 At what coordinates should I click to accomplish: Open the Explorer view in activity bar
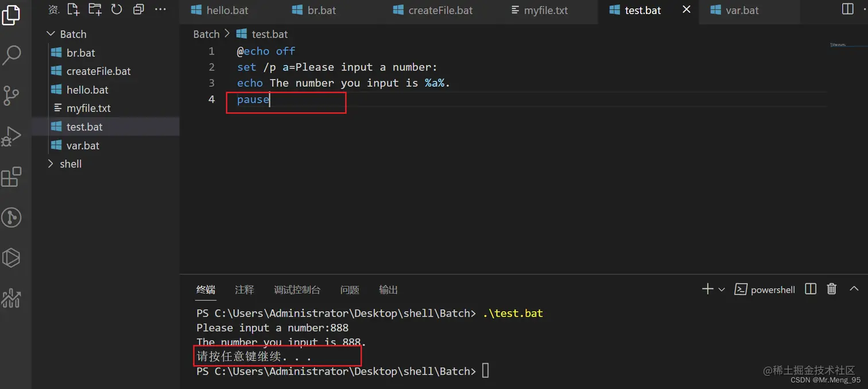11,14
